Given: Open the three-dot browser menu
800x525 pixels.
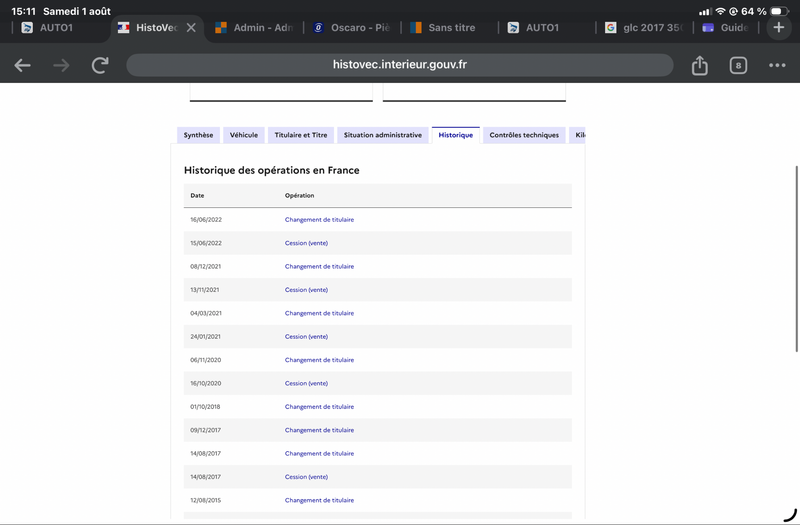Looking at the screenshot, I should click(777, 65).
